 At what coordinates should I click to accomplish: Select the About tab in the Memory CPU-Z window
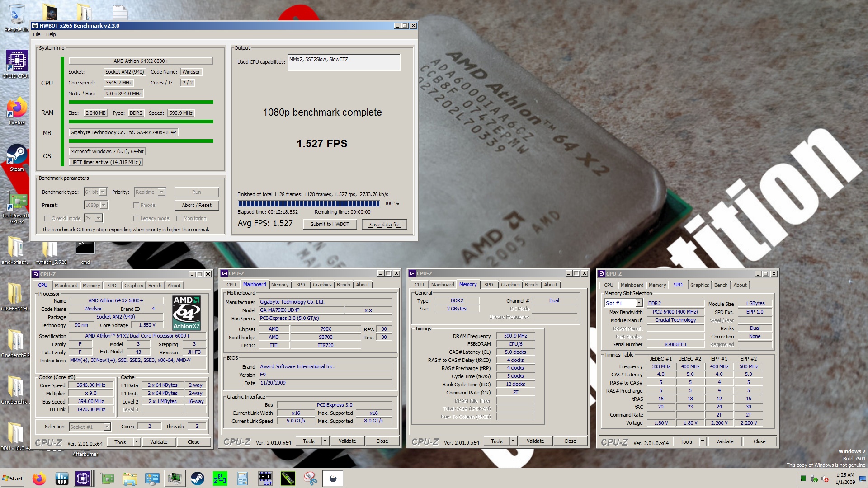click(551, 285)
